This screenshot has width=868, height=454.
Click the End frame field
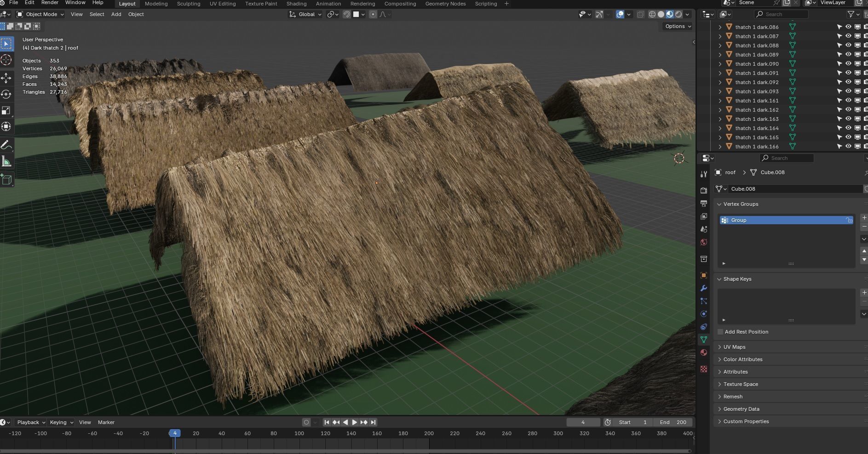coord(673,422)
